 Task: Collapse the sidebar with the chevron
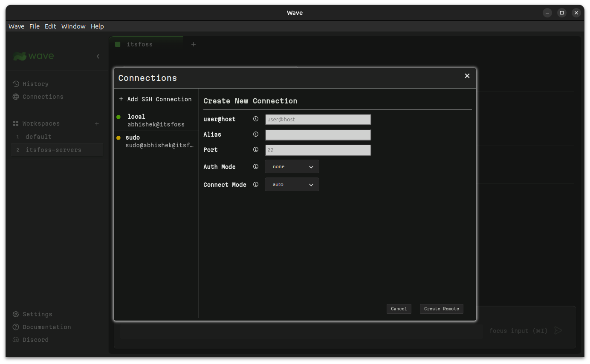point(98,56)
